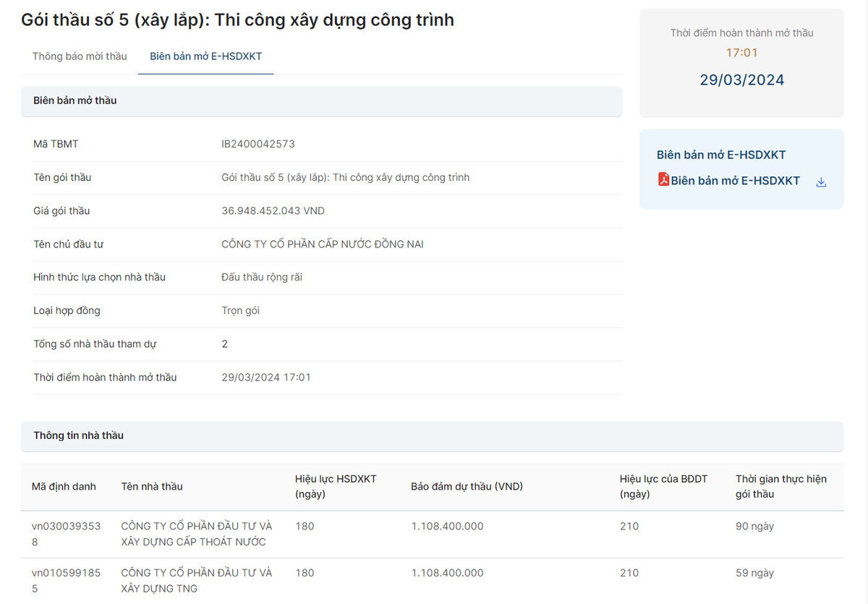Select the TBMT code IB2400042573

[258, 143]
